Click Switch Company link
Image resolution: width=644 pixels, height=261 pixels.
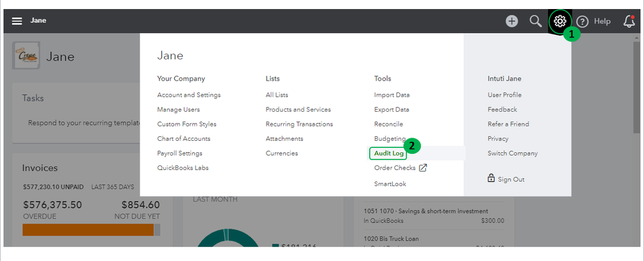(x=512, y=153)
